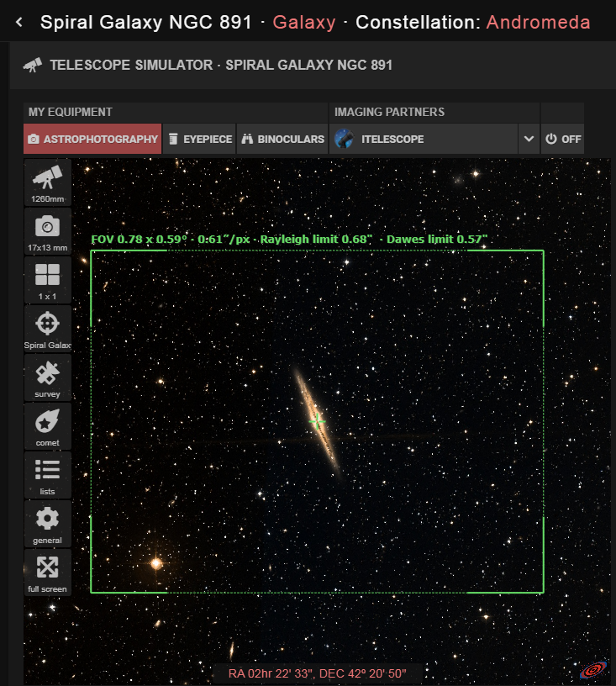Open the Andromeda constellation link
The height and width of the screenshot is (686, 616).
tap(538, 22)
